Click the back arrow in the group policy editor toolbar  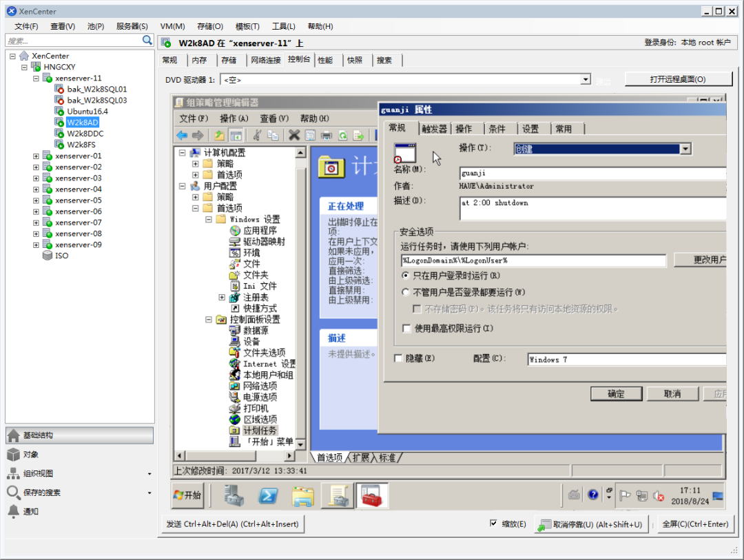pos(182,135)
